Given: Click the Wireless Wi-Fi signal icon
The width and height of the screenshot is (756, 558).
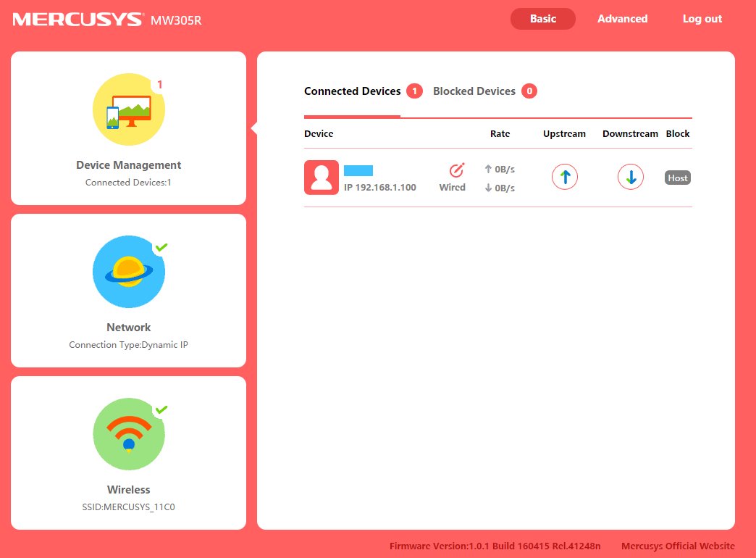Looking at the screenshot, I should pyautogui.click(x=129, y=434).
